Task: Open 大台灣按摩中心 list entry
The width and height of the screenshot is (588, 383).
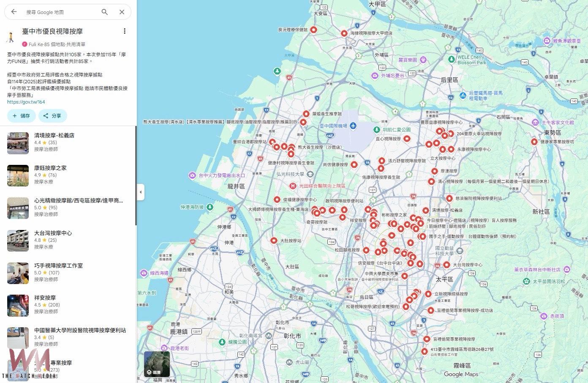Action: pyautogui.click(x=68, y=240)
